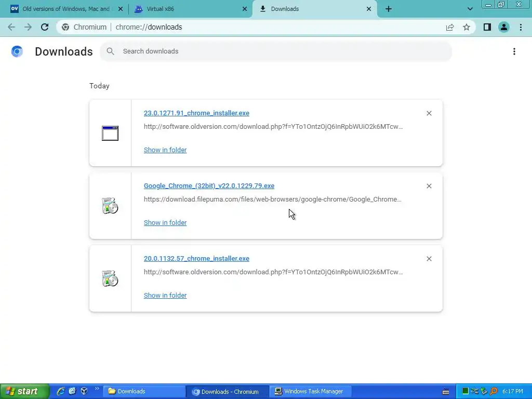Click the 20.0.1132.57 installer file icon

pyautogui.click(x=110, y=278)
